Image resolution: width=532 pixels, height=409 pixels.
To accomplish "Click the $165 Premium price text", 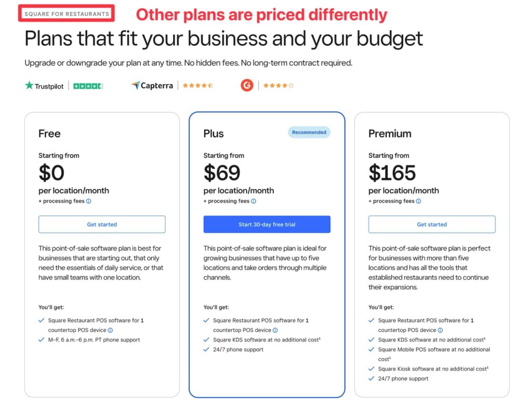I will pos(392,173).
